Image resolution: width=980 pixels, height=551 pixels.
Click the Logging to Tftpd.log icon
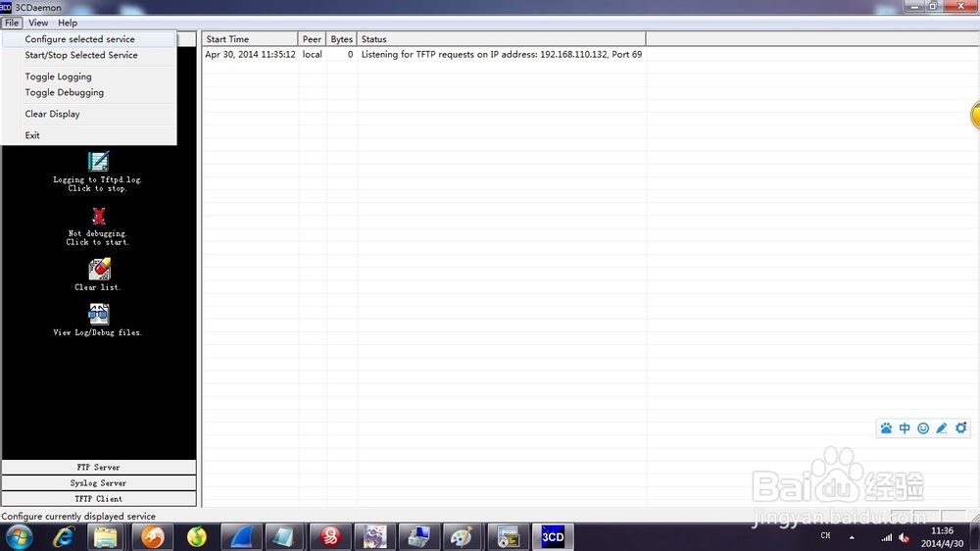[x=98, y=162]
